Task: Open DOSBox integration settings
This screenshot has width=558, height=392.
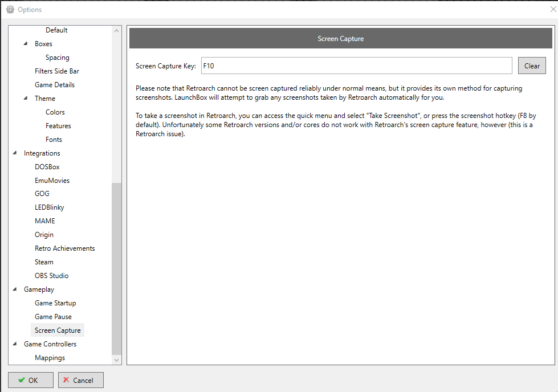Action: [x=47, y=167]
